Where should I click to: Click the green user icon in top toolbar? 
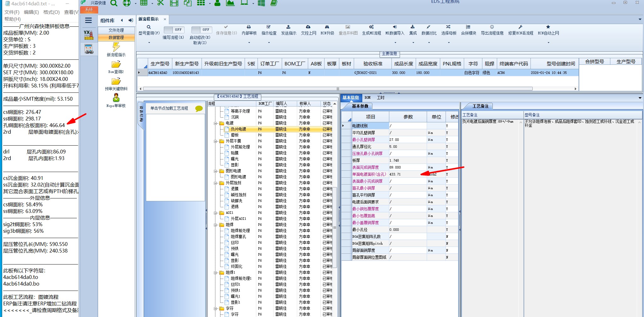(x=217, y=3)
